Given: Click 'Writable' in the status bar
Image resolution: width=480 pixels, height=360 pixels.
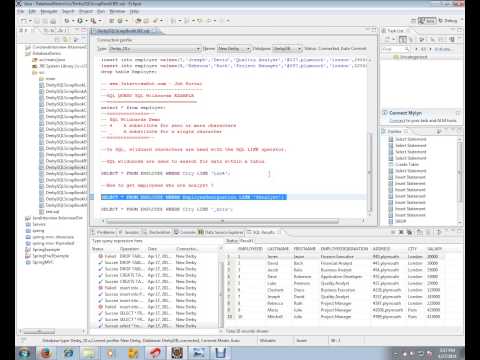Looking at the screenshot, I should pyautogui.click(x=267, y=341).
